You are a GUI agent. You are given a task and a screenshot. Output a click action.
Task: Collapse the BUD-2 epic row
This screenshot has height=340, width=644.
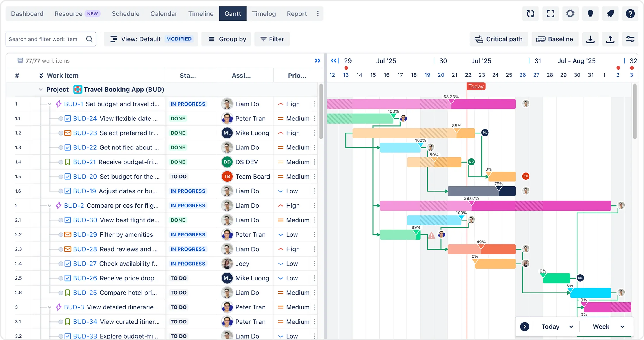point(49,206)
